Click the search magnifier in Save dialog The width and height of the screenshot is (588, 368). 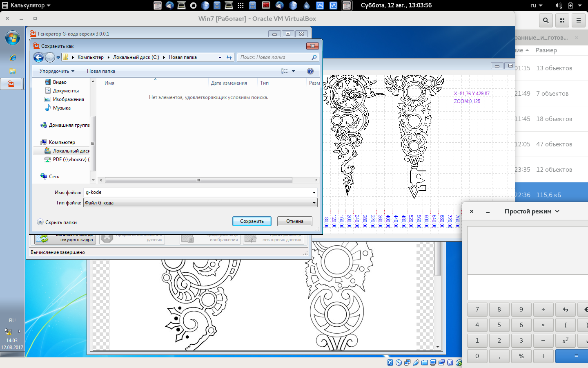pyautogui.click(x=314, y=57)
